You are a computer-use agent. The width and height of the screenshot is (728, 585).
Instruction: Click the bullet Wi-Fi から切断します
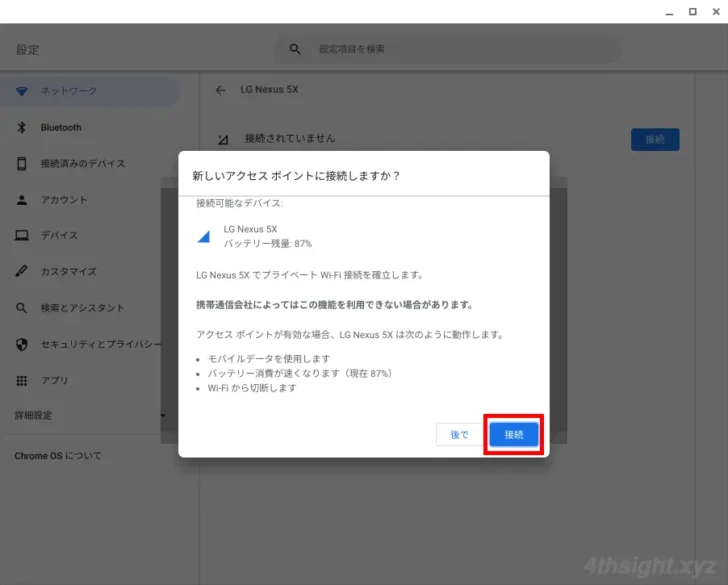252,388
